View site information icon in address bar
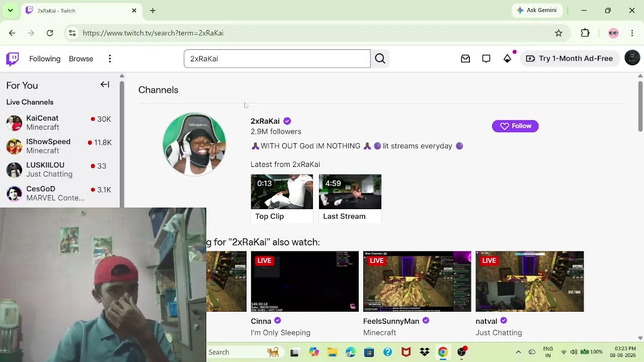The height and width of the screenshot is (362, 644). coord(72,33)
